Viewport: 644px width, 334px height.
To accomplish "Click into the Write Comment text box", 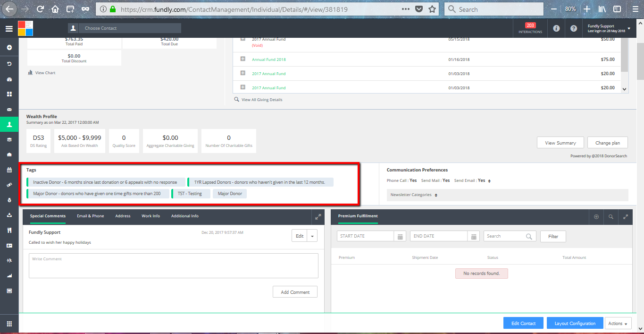I will click(x=174, y=265).
